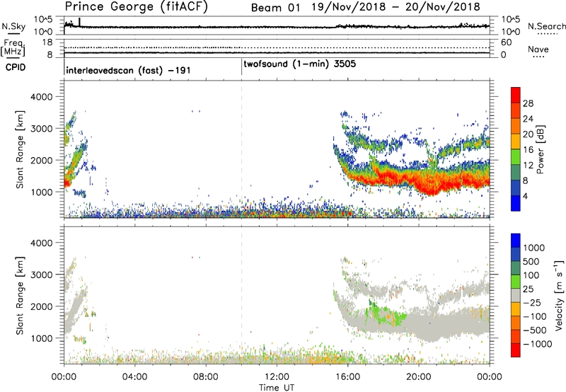Click the '-25' velocity colorbar label
The image size is (566, 392).
[532, 302]
